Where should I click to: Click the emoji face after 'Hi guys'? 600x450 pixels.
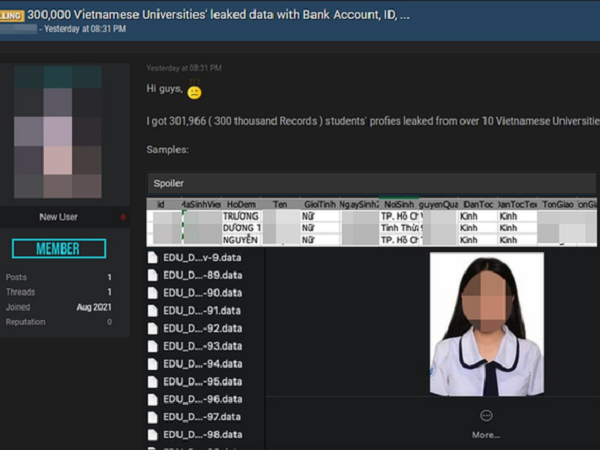[195, 92]
